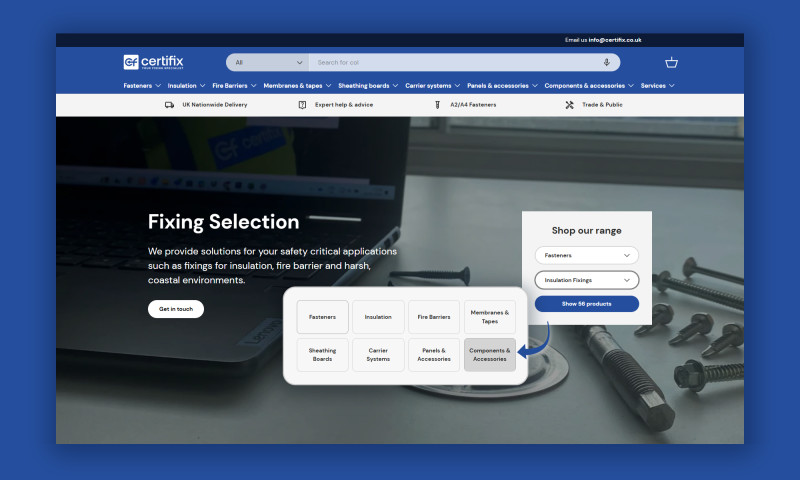The image size is (800, 480).
Task: Open the Fire Barriers navigation menu
Action: coord(234,86)
